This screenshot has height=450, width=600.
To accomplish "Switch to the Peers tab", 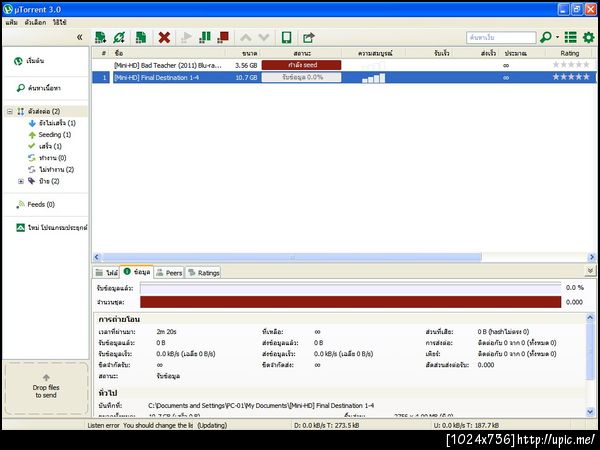I will pos(169,273).
